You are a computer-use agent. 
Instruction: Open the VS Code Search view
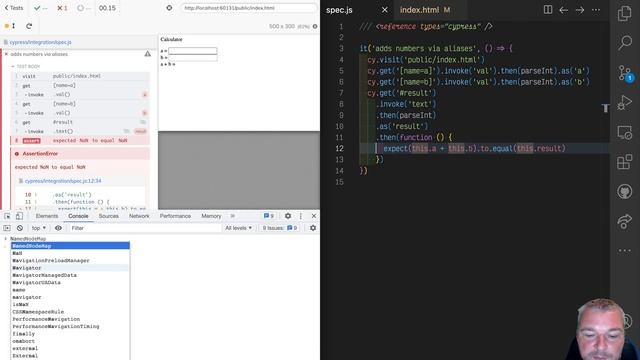624,42
